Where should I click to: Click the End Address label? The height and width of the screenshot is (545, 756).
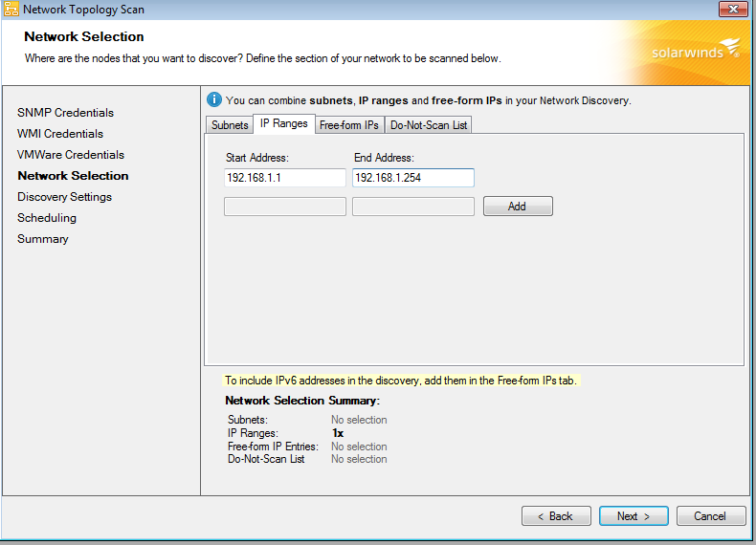pyautogui.click(x=384, y=158)
